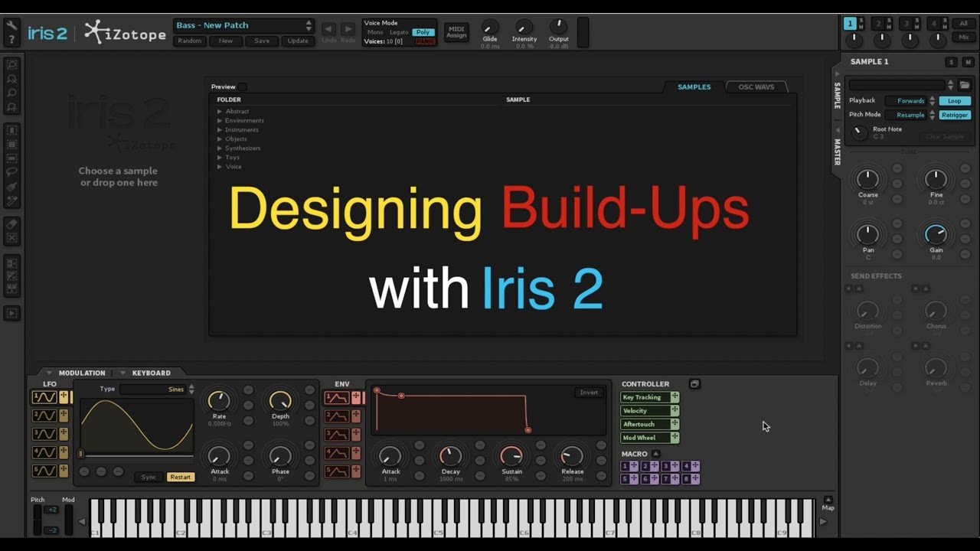The width and height of the screenshot is (980, 551).
Task: Open the MASTER side tab
Action: pos(837,151)
